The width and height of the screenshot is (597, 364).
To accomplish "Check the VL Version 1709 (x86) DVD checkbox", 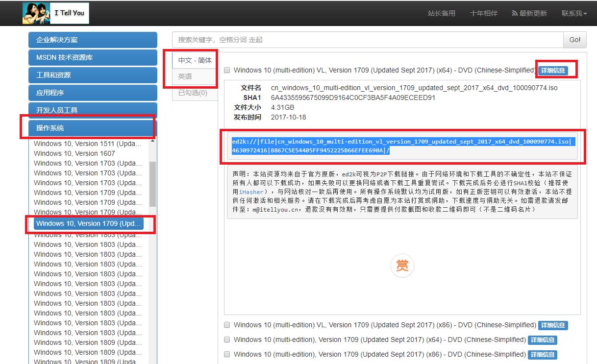I will (227, 325).
